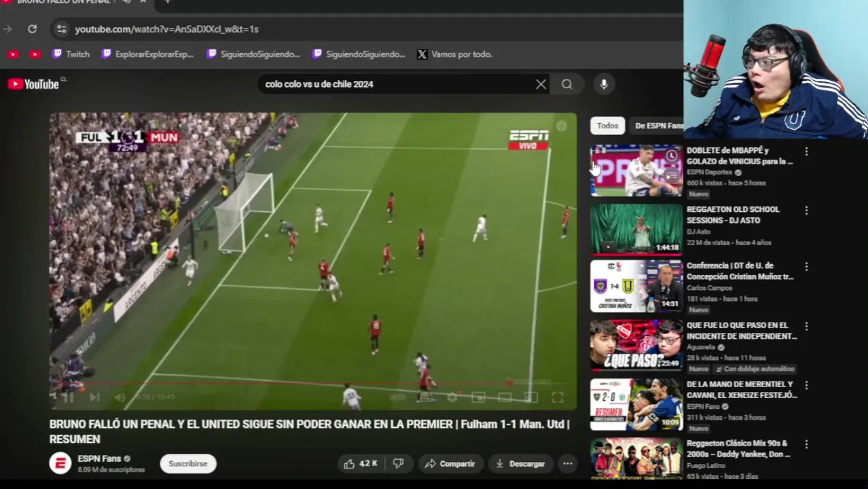Viewport: 868px width, 489px height.
Task: Select the Todos filter chip
Action: [x=607, y=126]
